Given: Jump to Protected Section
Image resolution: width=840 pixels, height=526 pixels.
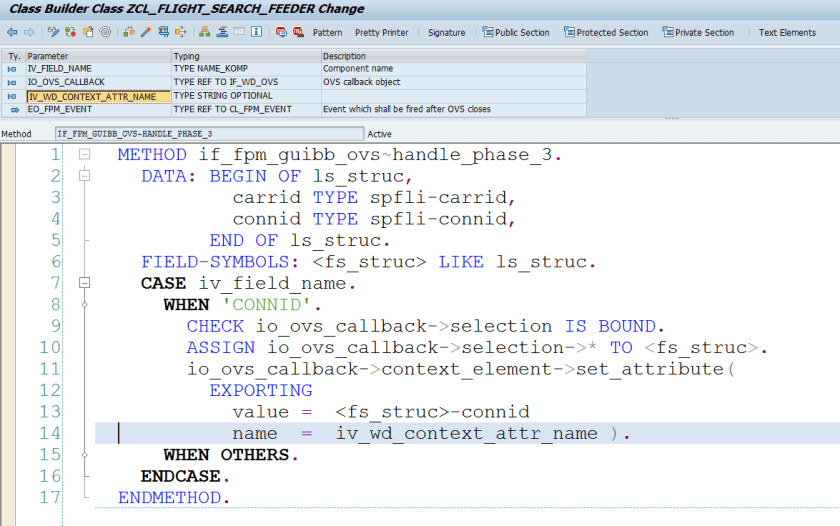Looking at the screenshot, I should tap(605, 32).
